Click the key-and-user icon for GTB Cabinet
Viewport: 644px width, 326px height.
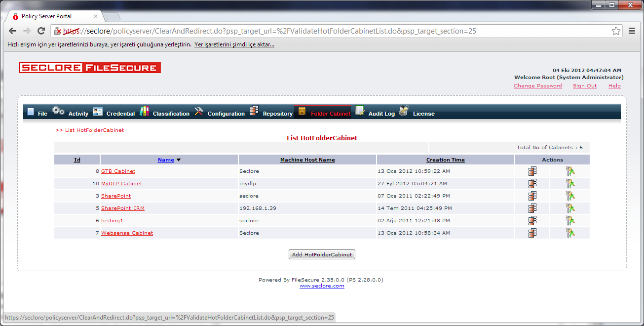pyautogui.click(x=570, y=171)
